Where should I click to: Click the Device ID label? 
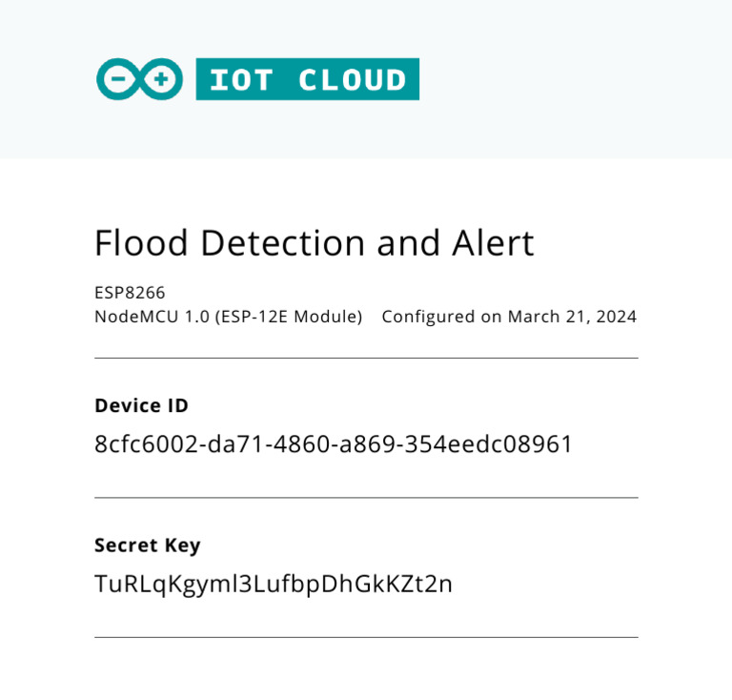tap(141, 406)
